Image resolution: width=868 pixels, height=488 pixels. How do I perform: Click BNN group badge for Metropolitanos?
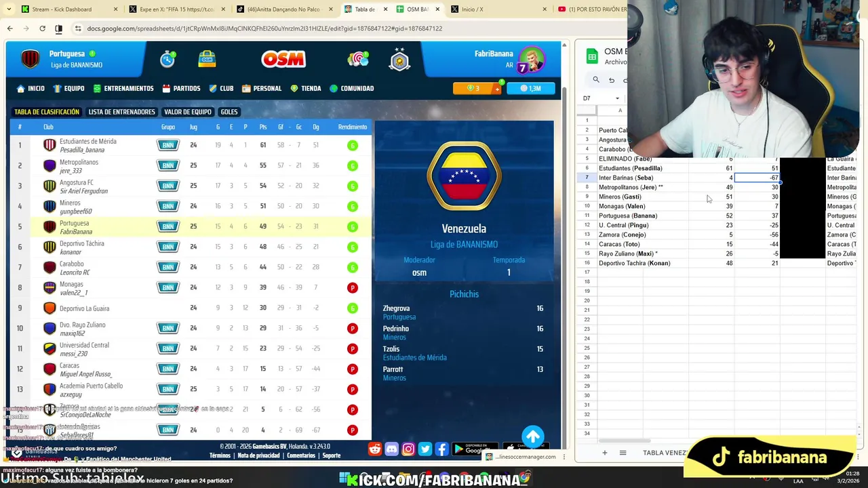(x=168, y=165)
